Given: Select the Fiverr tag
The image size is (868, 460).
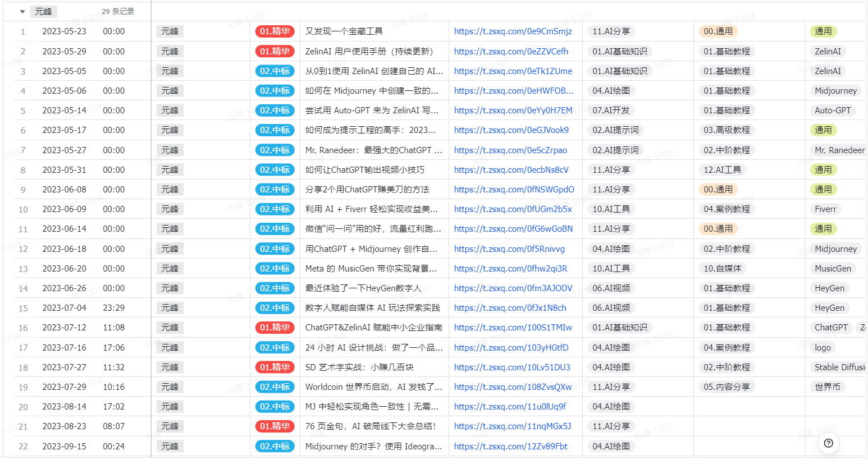Looking at the screenshot, I should (825, 209).
